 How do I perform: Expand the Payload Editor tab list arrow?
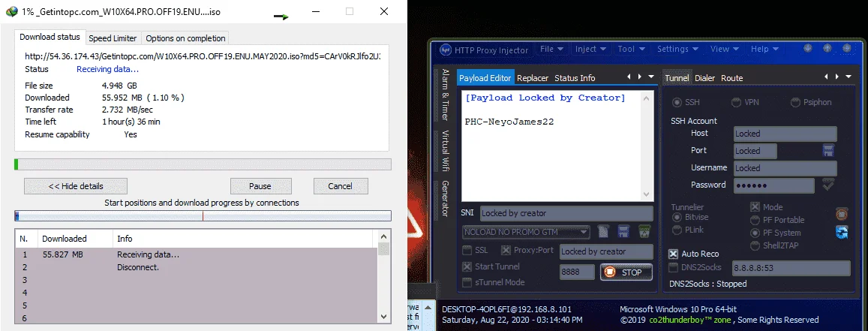(651, 77)
